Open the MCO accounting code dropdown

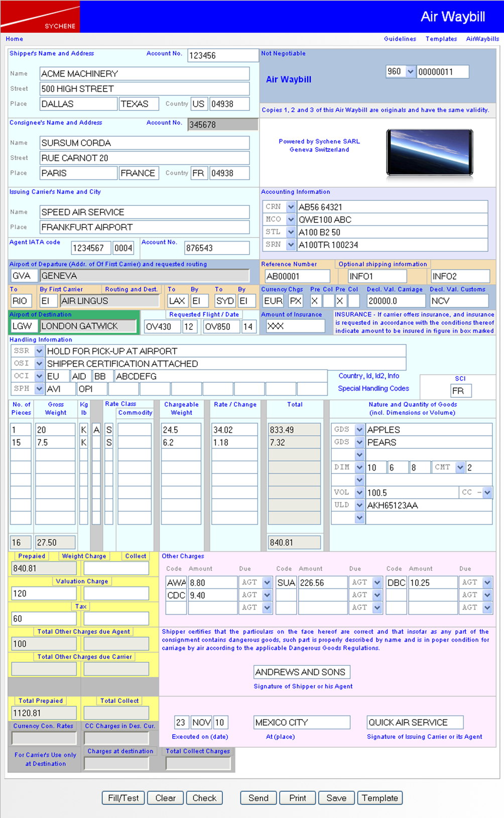tap(291, 219)
